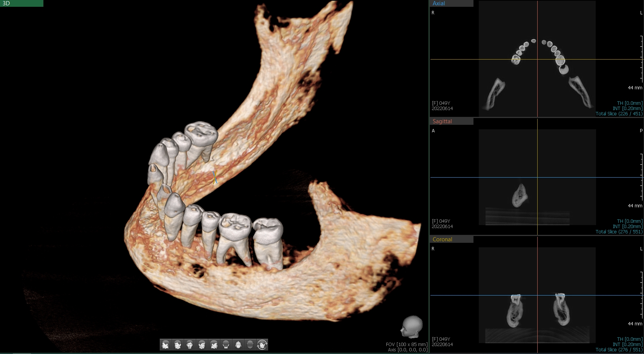The height and width of the screenshot is (354, 644).
Task: Select the left-facing profile head view icon
Action: pyautogui.click(x=166, y=345)
